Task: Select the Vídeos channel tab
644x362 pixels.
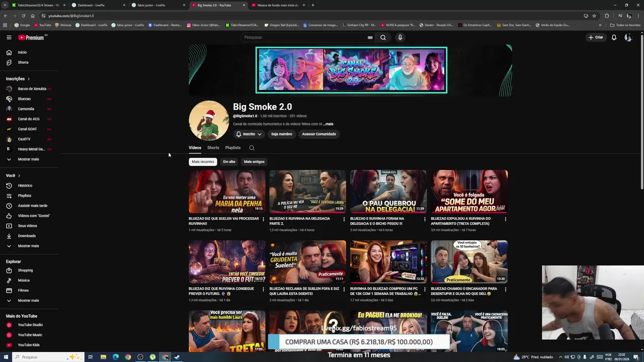Action: pos(195,148)
